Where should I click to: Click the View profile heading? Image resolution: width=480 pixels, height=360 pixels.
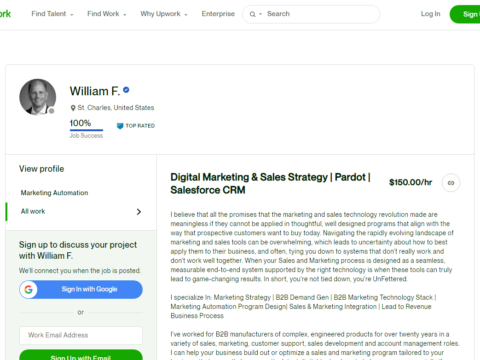tap(41, 169)
